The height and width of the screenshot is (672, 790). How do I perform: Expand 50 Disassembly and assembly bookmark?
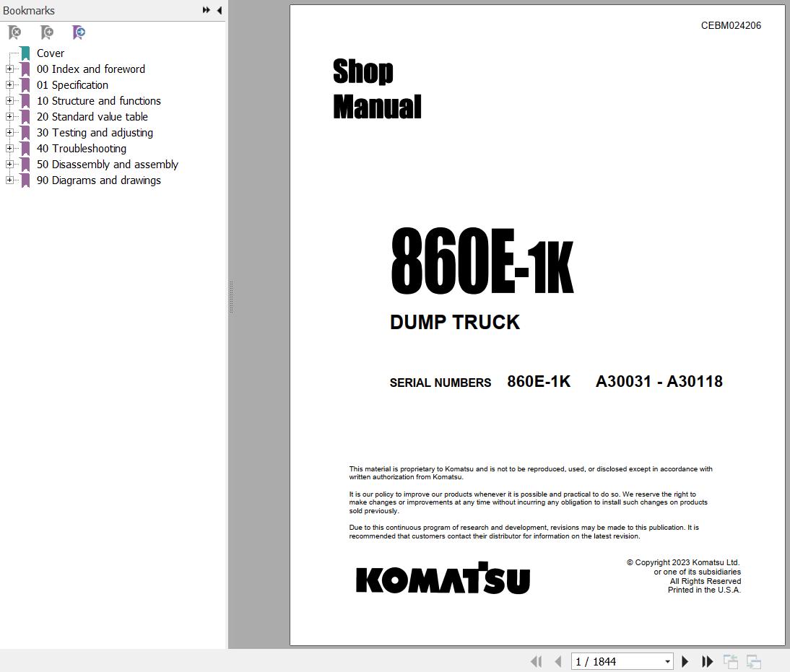pyautogui.click(x=9, y=165)
